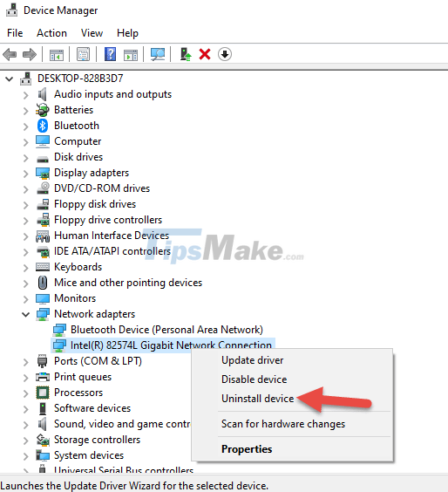
Task: Click the Show/Hide Action Pane toolbar icon
Action: (x=131, y=55)
